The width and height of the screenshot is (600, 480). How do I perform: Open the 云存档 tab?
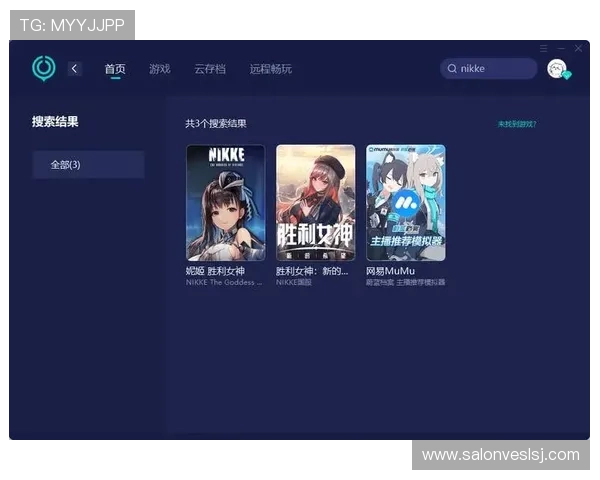(x=210, y=69)
